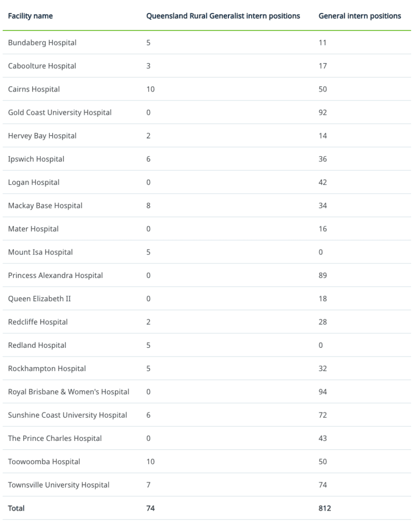The width and height of the screenshot is (420, 530).
Task: Click the Total row label
Action: click(16, 508)
